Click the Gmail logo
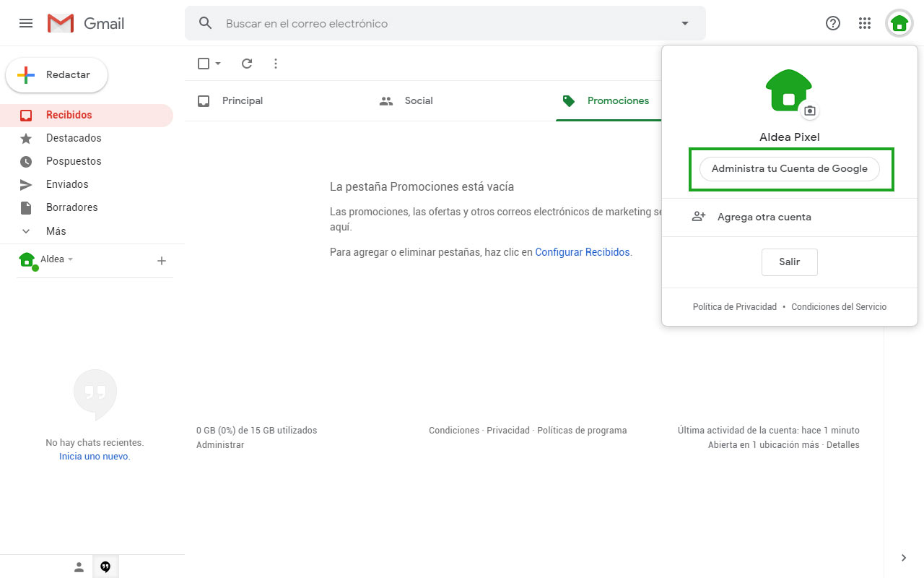The height and width of the screenshot is (578, 924). pos(86,23)
